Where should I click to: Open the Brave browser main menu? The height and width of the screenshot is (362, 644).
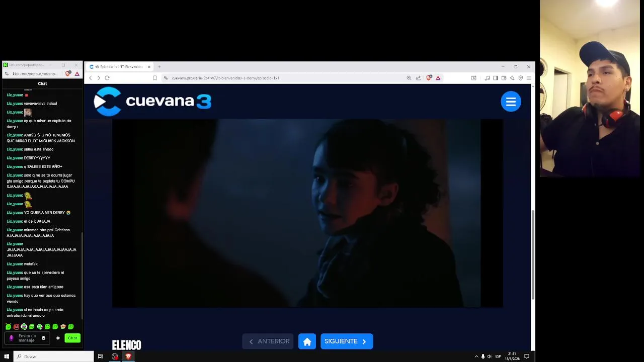click(x=529, y=78)
